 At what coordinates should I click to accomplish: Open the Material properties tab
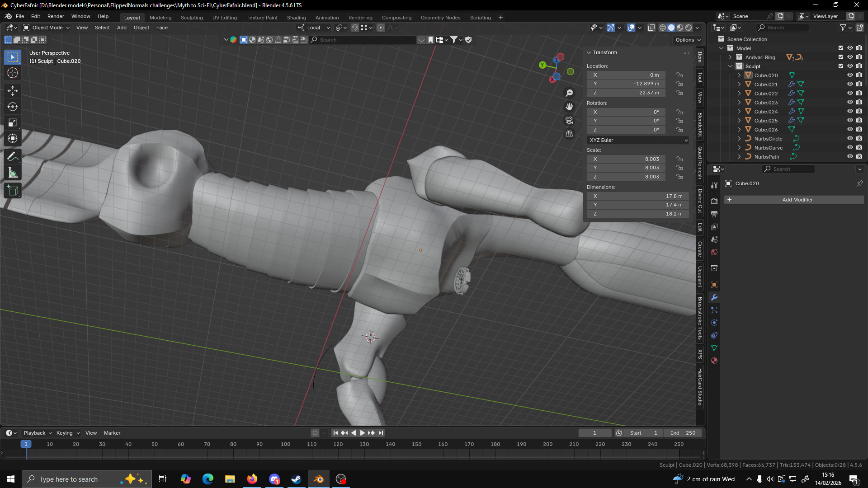click(714, 361)
